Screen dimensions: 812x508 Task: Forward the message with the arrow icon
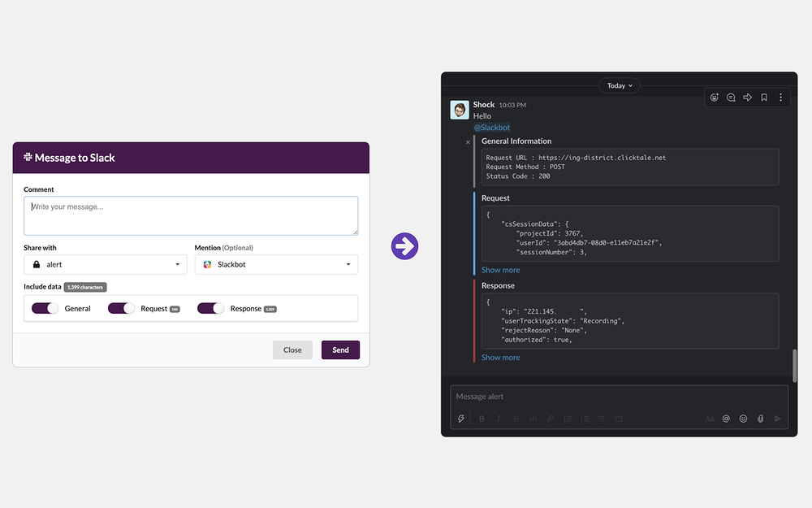point(747,98)
